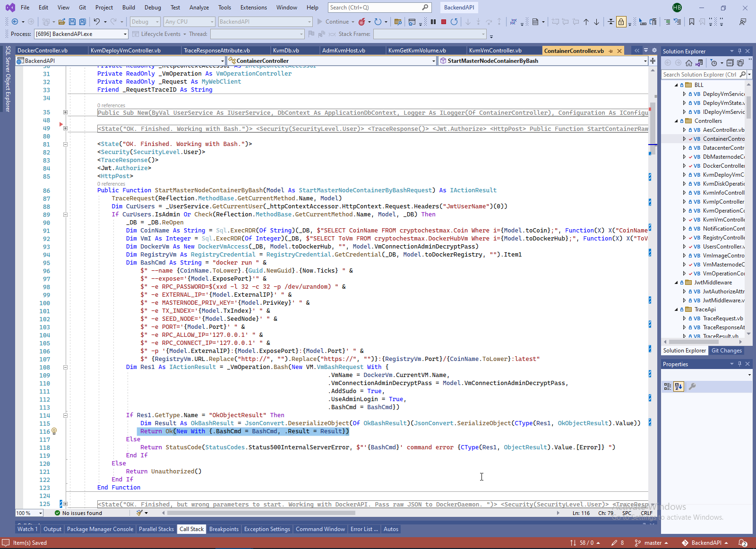
Task: Comment out the selected lines icon
Action: [x=667, y=22]
